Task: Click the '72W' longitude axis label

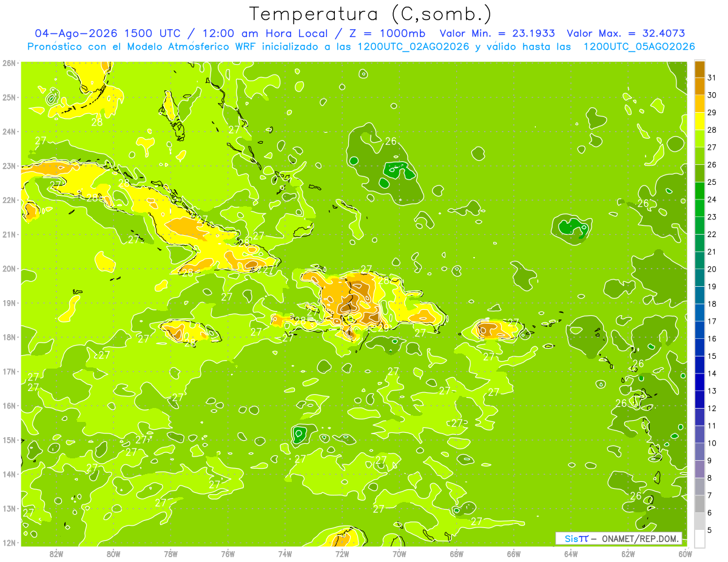Action: (x=342, y=554)
